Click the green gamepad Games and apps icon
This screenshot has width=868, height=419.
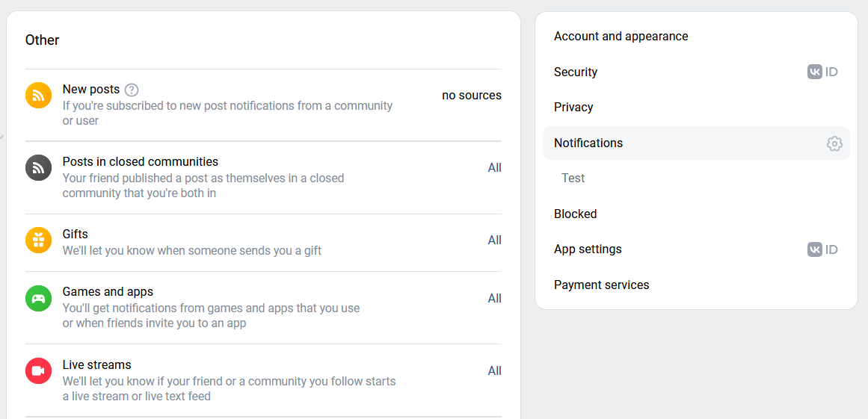pos(38,298)
